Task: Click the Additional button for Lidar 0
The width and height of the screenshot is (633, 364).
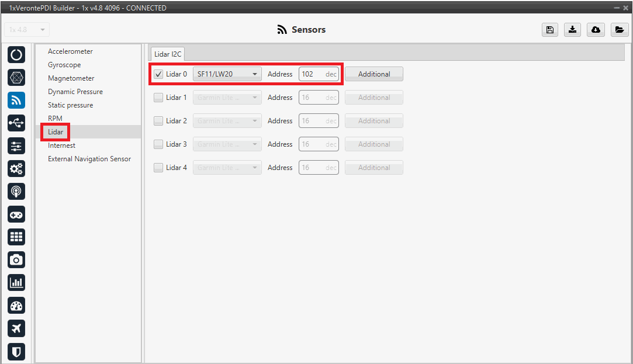Action: point(373,74)
